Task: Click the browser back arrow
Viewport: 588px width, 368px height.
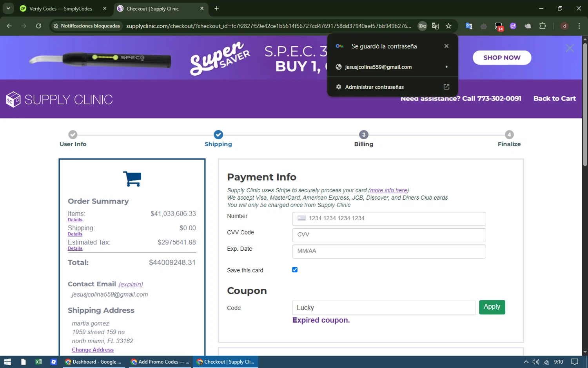Action: [x=9, y=26]
